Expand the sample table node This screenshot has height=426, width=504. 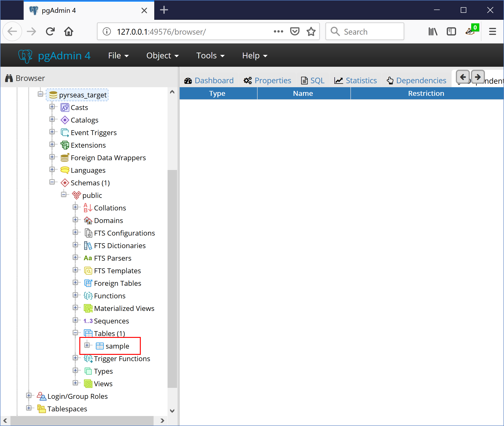click(x=87, y=345)
